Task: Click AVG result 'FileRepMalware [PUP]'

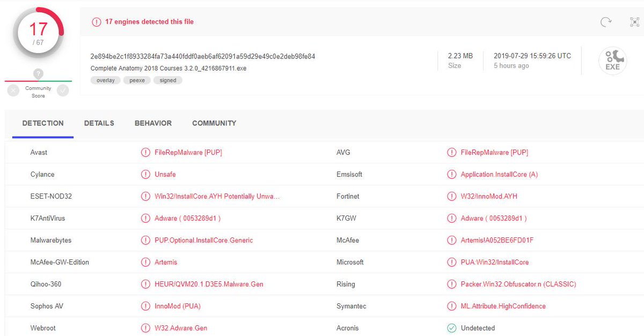Action: (495, 153)
